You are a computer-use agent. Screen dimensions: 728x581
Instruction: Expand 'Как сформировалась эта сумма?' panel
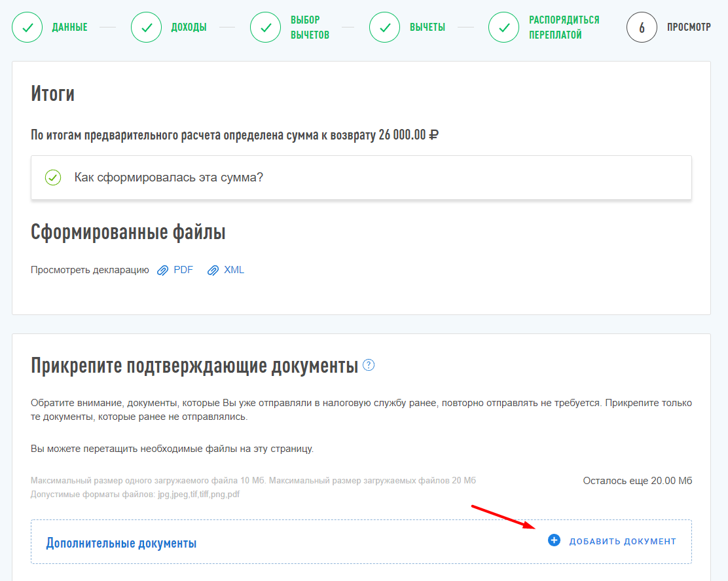tap(168, 178)
